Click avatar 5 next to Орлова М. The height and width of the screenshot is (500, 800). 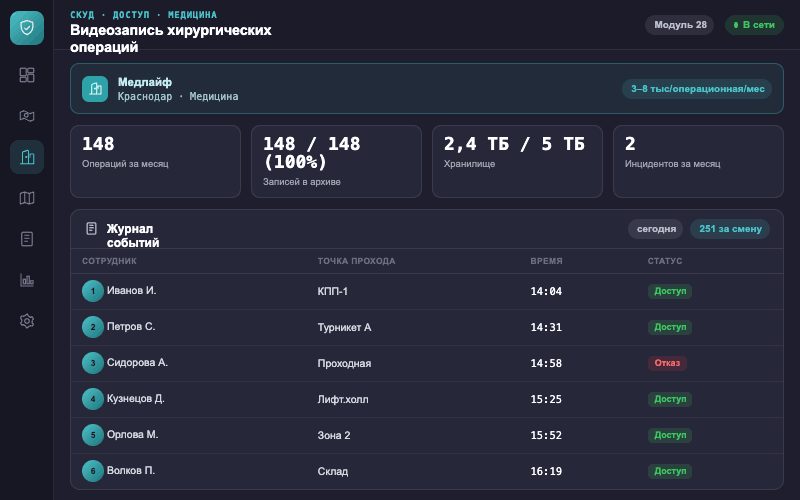[x=93, y=435]
